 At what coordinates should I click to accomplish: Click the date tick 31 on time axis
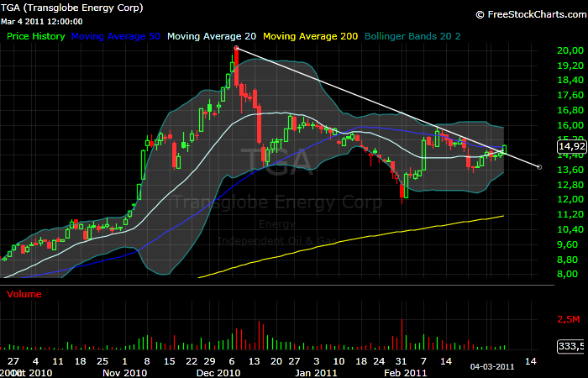pyautogui.click(x=401, y=361)
